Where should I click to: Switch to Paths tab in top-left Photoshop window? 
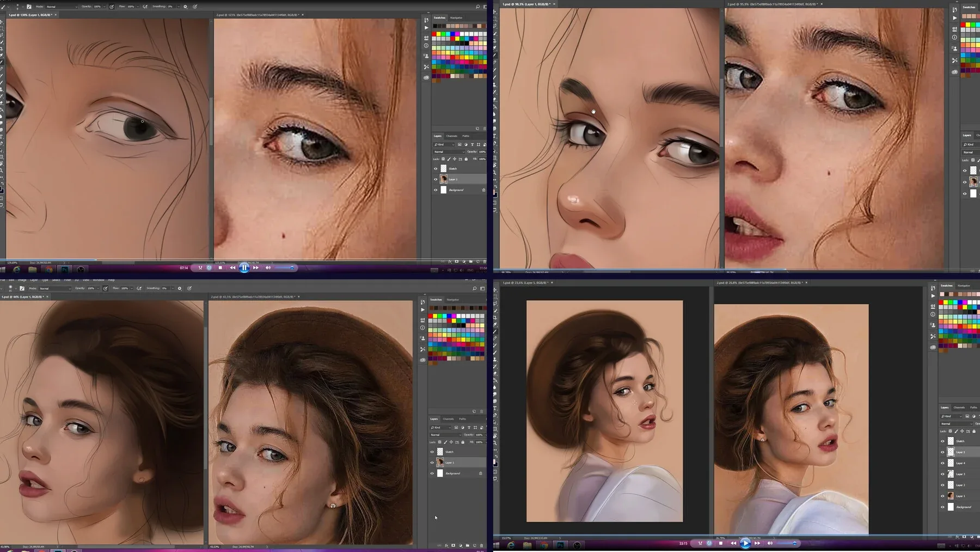pos(466,136)
